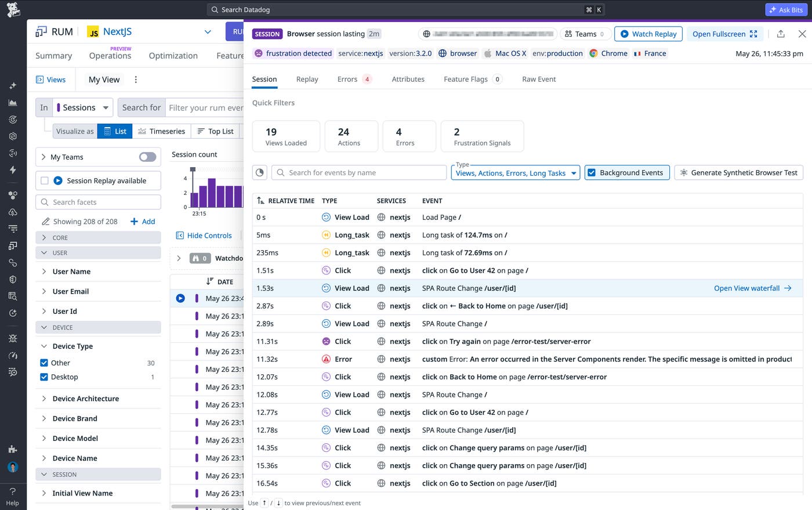
Task: Click the Long_task icon on the 5ms row
Action: tap(326, 235)
